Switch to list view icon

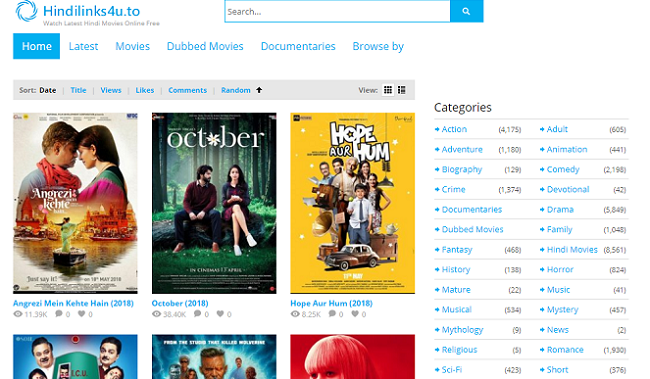tap(402, 90)
